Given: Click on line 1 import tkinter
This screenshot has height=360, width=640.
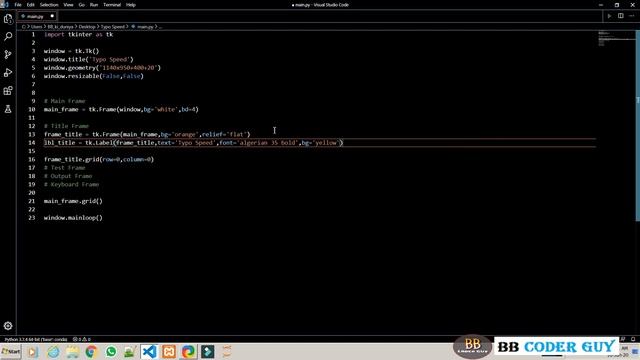Looking at the screenshot, I should [x=78, y=34].
